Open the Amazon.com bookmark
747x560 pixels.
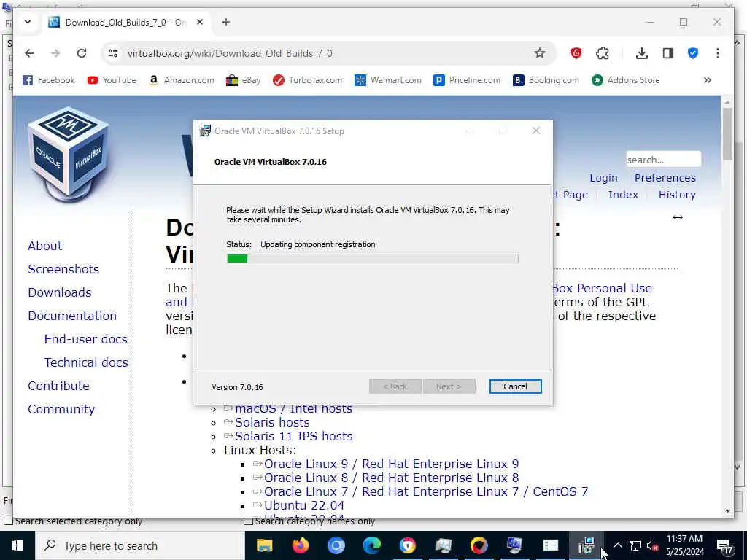181,80
